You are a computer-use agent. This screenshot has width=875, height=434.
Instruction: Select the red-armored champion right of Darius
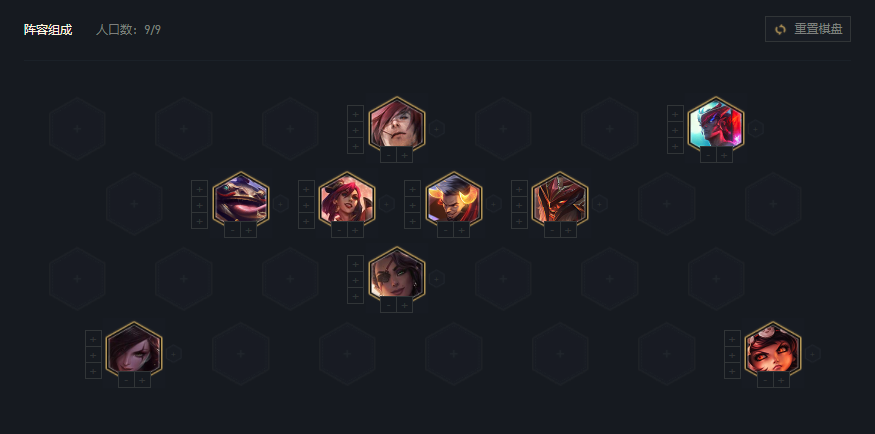pyautogui.click(x=560, y=200)
